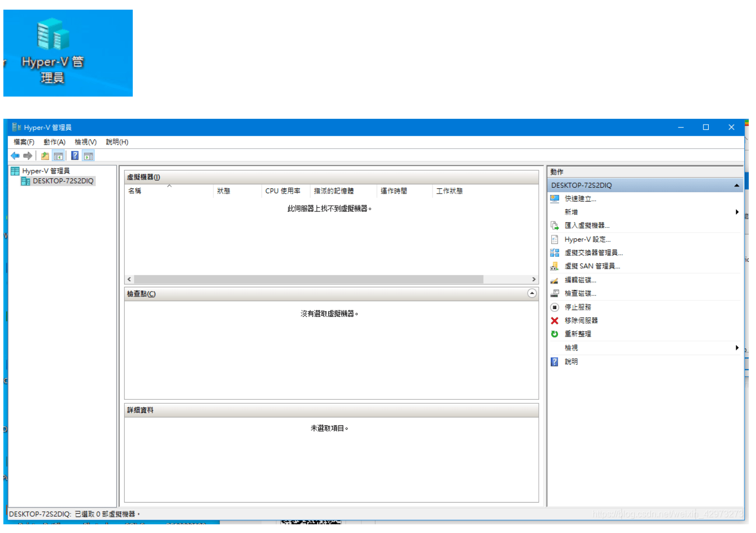Click the 快速建立 monitor icon

coord(555,198)
